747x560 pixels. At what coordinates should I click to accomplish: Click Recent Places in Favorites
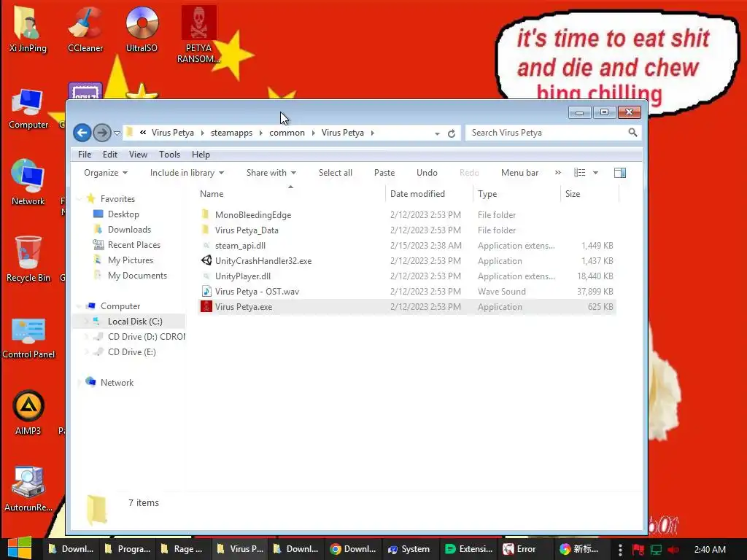[x=134, y=245]
